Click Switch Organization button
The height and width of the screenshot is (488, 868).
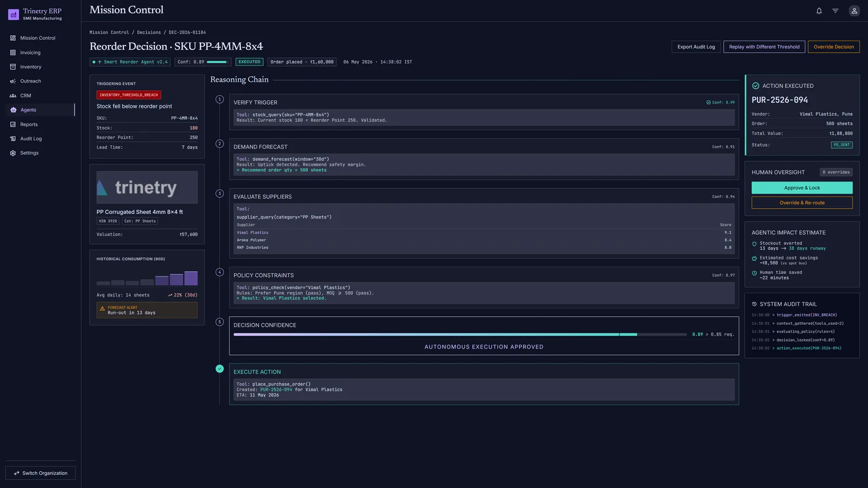(x=41, y=473)
